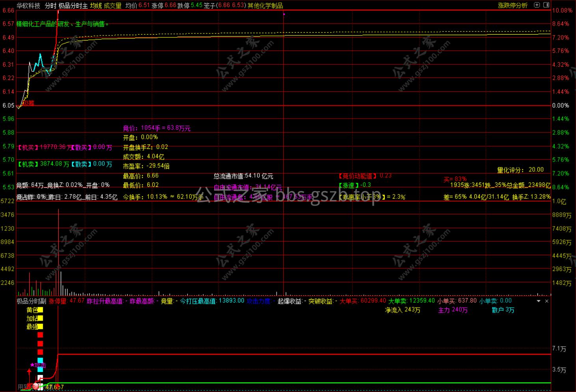Open the sub-indicator dropdown arrow next to the close ×
Viewport: 576px width, 392px height.
coord(539,301)
